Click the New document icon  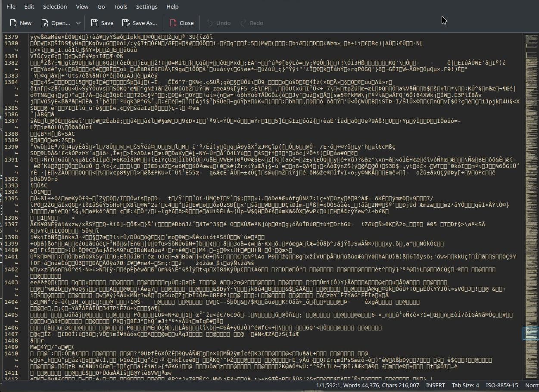(x=13, y=23)
